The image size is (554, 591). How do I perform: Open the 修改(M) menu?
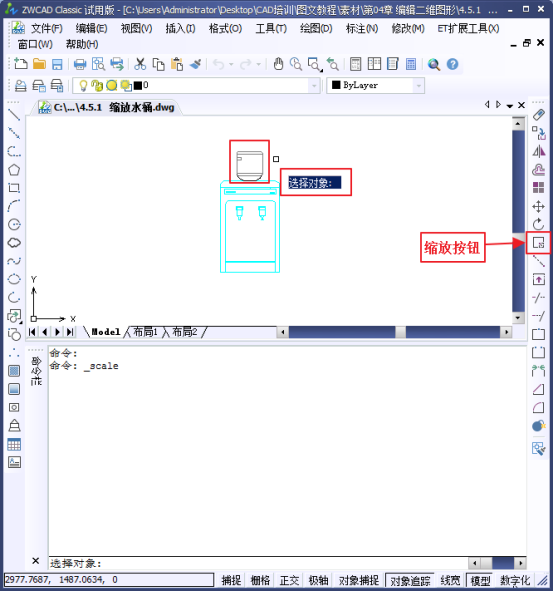(x=408, y=28)
